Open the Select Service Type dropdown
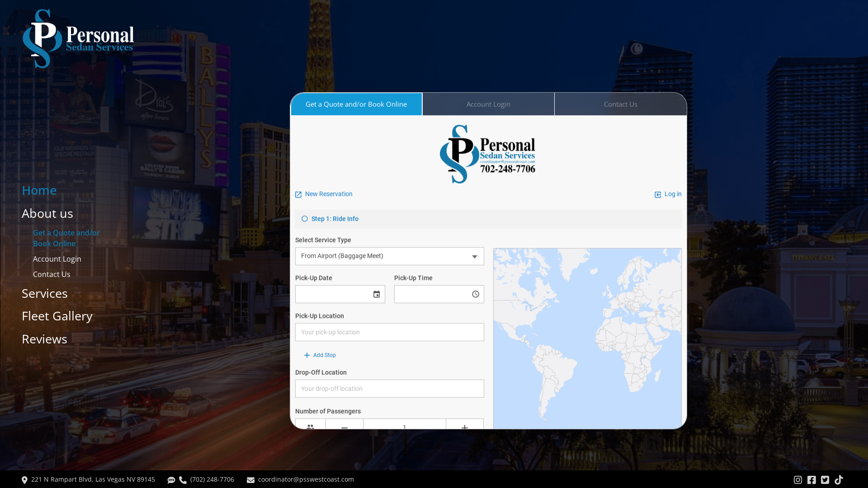The image size is (868, 488). coord(389,256)
